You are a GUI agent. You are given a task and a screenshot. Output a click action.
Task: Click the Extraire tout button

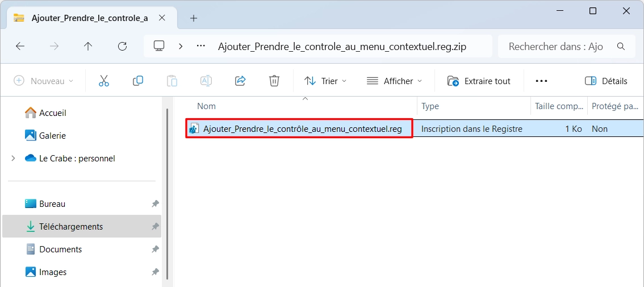(x=479, y=81)
